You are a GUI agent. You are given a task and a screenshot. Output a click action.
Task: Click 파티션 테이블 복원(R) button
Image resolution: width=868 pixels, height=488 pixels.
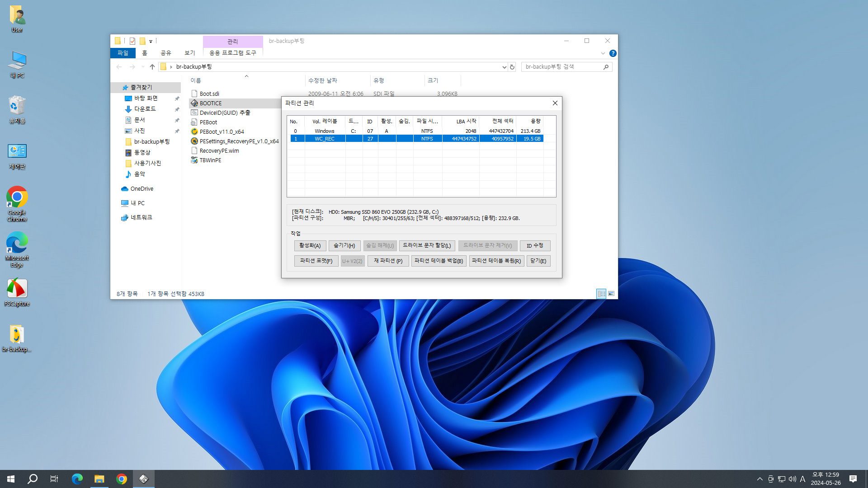tap(496, 261)
